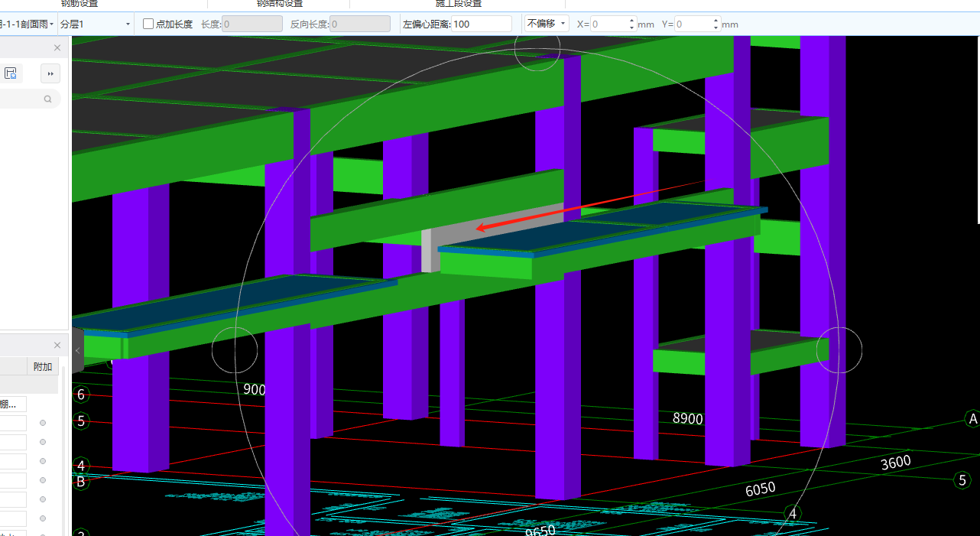Click the 附加 column header

click(43, 366)
